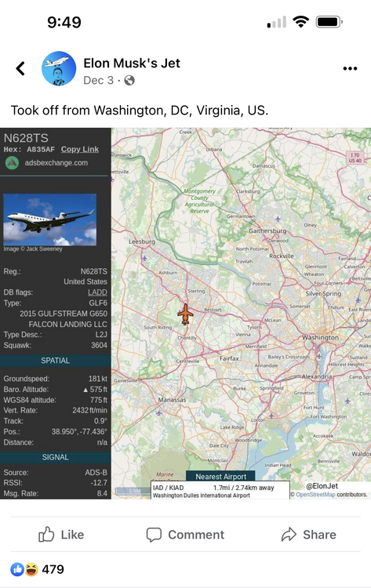Screen dimensions: 371x588
Task: Tap the adsbexchange.com logo icon
Action: (12, 163)
